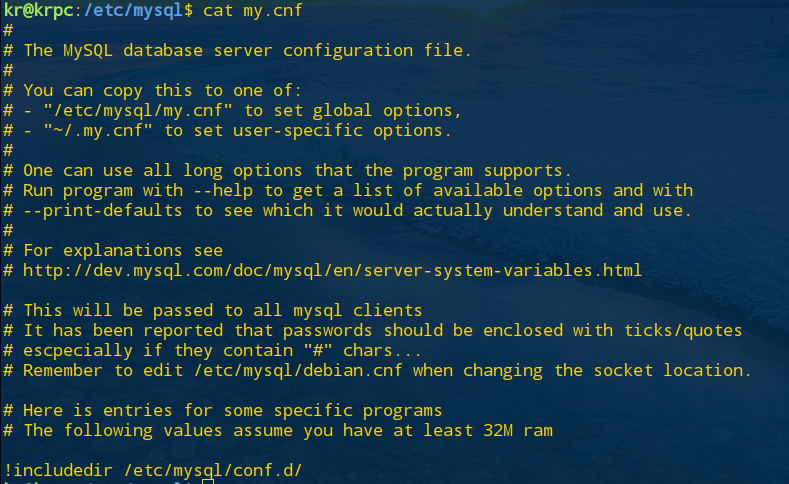The height and width of the screenshot is (484, 789).
Task: Click the terminal cursor block at bottom
Action: coord(208,481)
